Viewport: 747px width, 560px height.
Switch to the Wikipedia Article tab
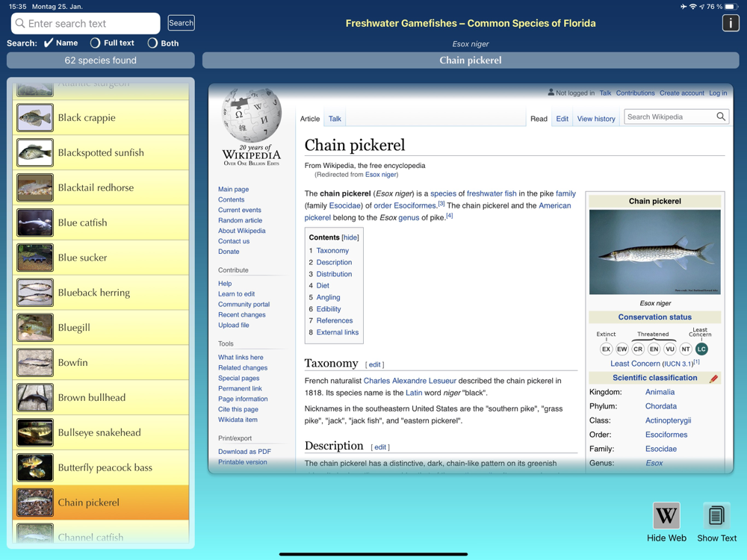310,119
